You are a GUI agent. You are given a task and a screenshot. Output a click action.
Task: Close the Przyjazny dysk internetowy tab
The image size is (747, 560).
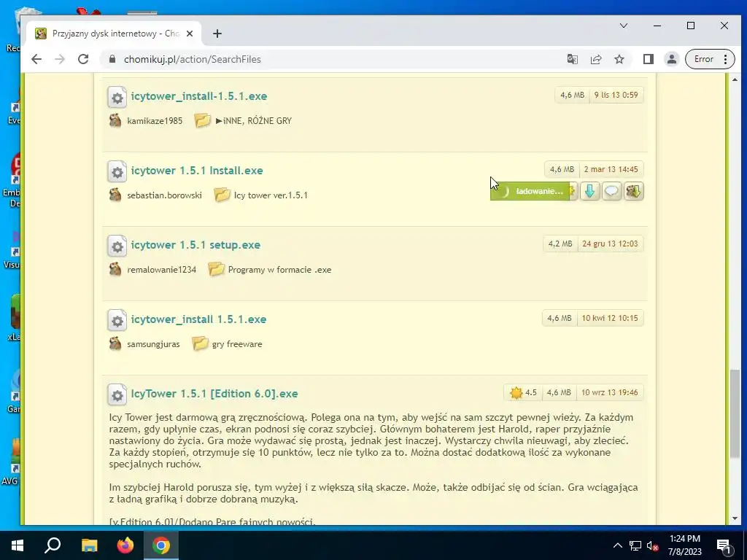(x=190, y=34)
